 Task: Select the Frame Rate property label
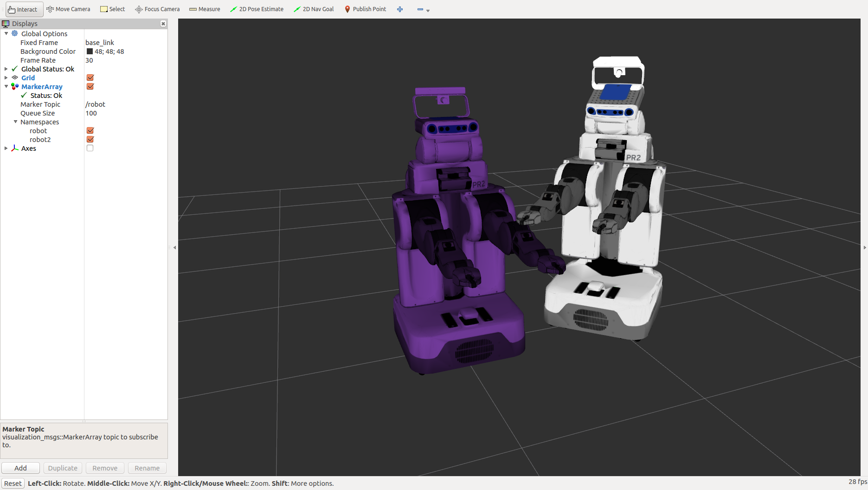pyautogui.click(x=38, y=60)
